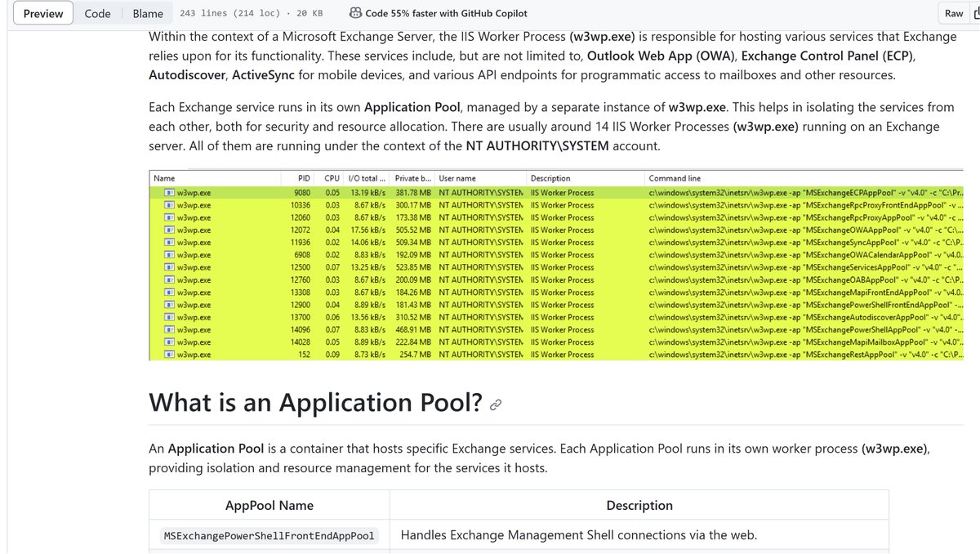Click the private bytes value 381.78 MB

[413, 193]
